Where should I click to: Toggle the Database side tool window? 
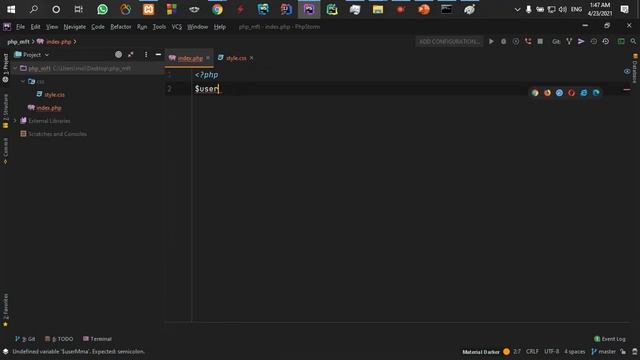click(x=635, y=68)
